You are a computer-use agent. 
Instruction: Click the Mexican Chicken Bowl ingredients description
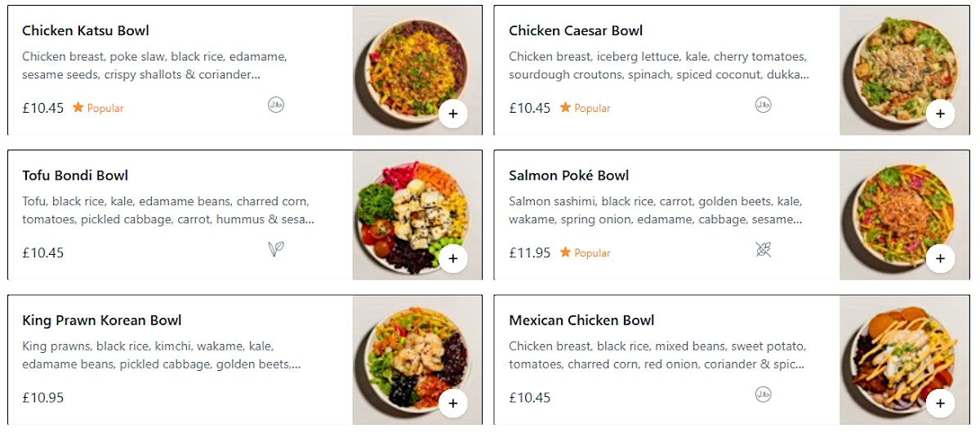[x=657, y=355]
